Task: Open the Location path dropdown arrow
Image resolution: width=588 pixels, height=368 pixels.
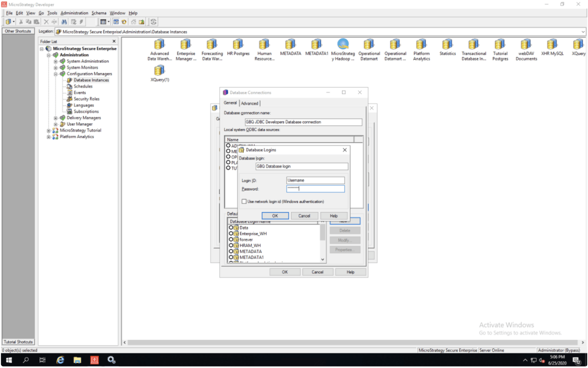Action: pyautogui.click(x=583, y=31)
